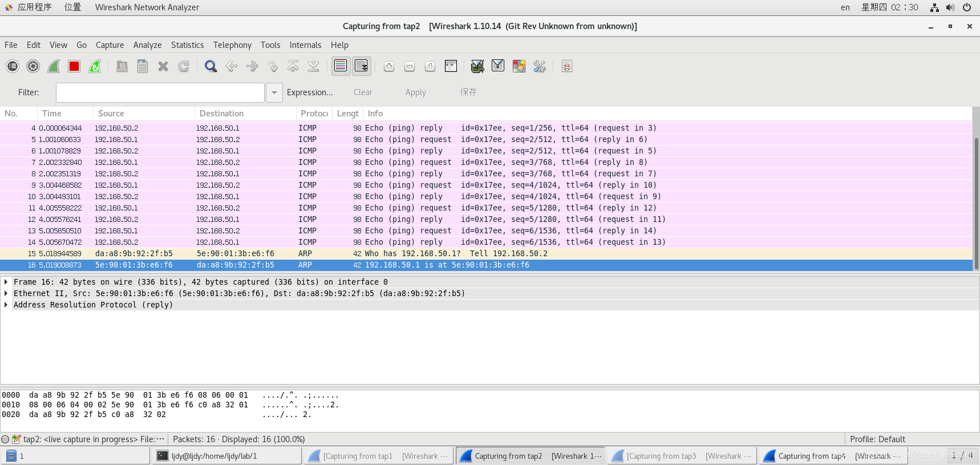This screenshot has width=980, height=465.
Task: Toggle packet list colorize button
Action: [x=341, y=66]
